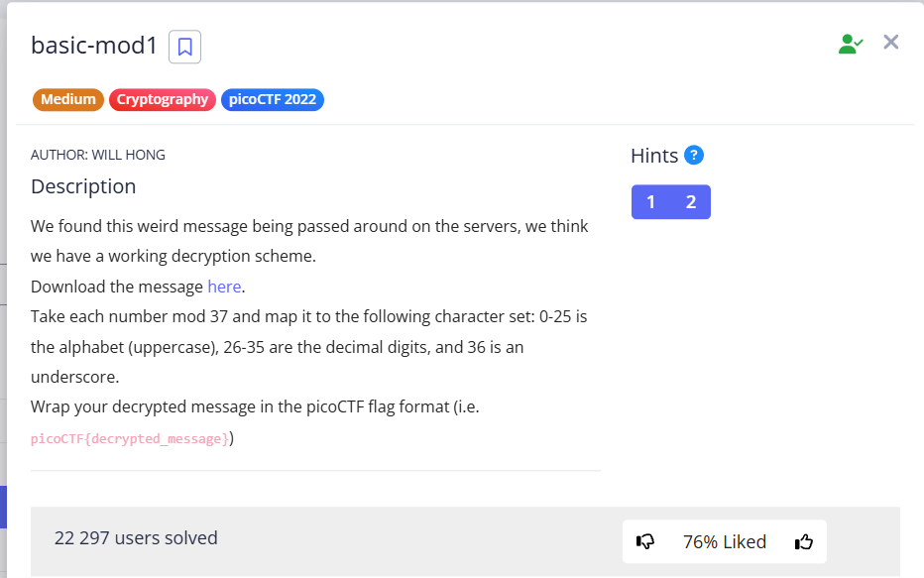Close the challenge details dialog

(891, 42)
